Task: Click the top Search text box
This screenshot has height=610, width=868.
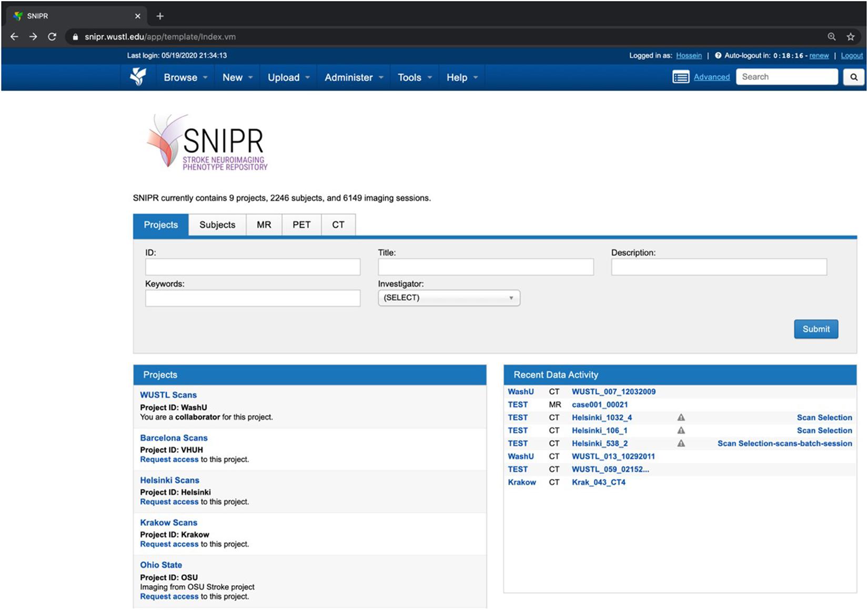Action: pos(786,77)
